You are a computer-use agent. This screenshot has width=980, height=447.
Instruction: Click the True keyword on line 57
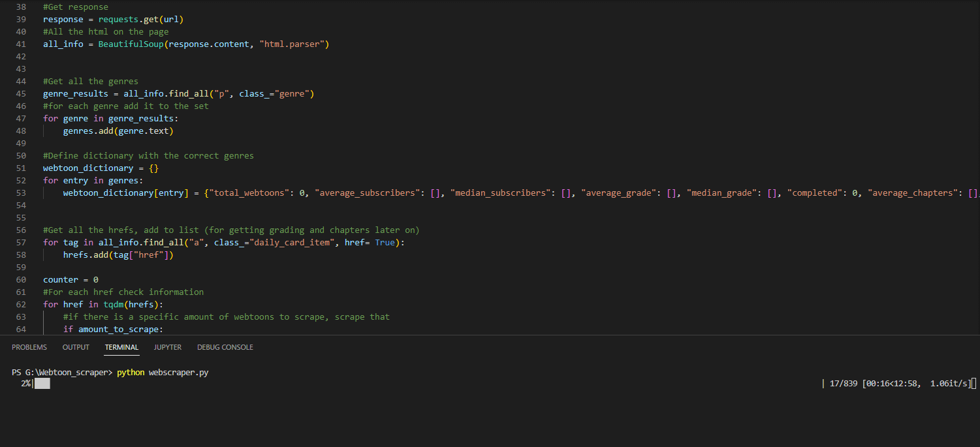click(385, 242)
